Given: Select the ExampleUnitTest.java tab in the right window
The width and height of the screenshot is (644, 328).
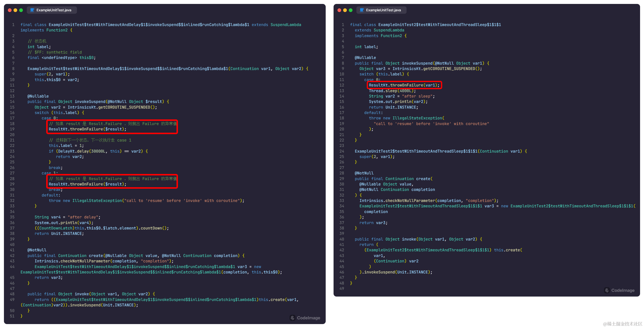Looking at the screenshot, I should [x=381, y=10].
